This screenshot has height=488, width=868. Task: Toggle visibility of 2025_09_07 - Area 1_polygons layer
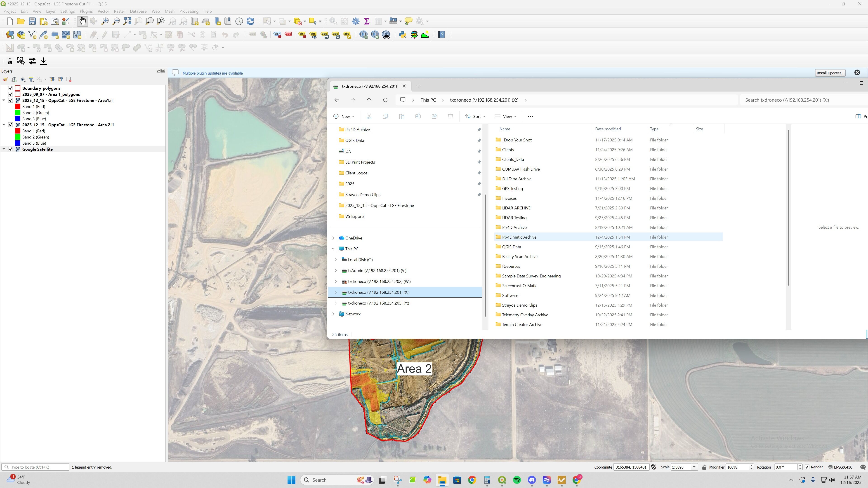click(10, 94)
